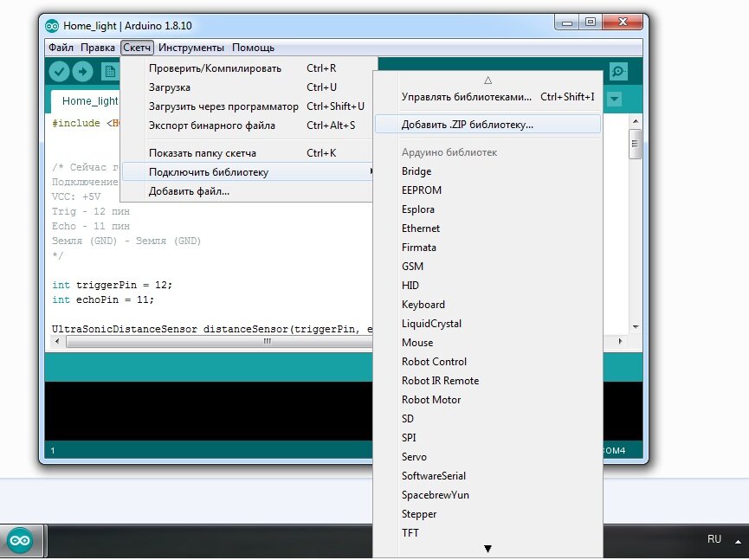Viewport: 749px width, 560px height.
Task: Include the Firmata library
Action: pos(487,248)
